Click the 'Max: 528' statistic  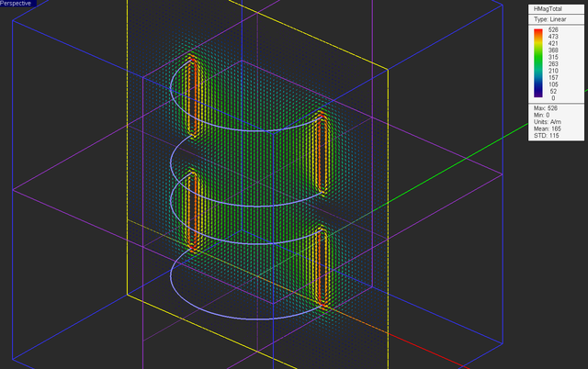click(546, 108)
